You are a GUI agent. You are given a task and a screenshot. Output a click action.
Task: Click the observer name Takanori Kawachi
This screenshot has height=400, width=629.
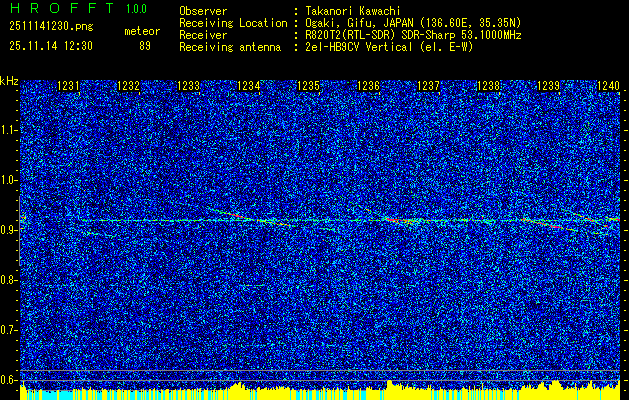tap(353, 11)
